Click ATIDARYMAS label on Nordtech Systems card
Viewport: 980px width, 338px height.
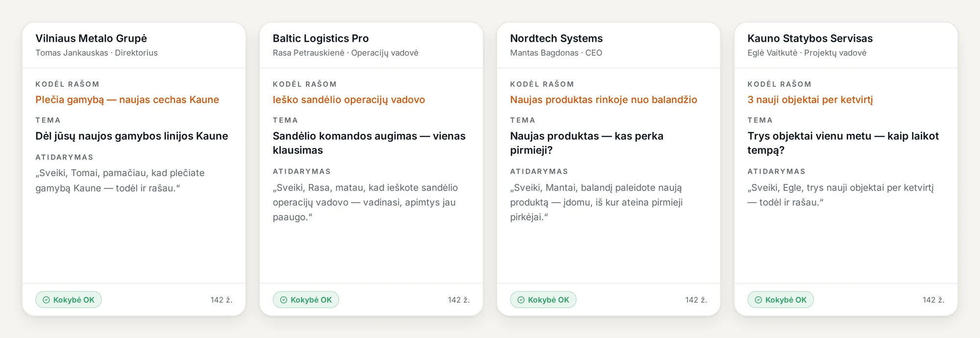pyautogui.click(x=539, y=172)
